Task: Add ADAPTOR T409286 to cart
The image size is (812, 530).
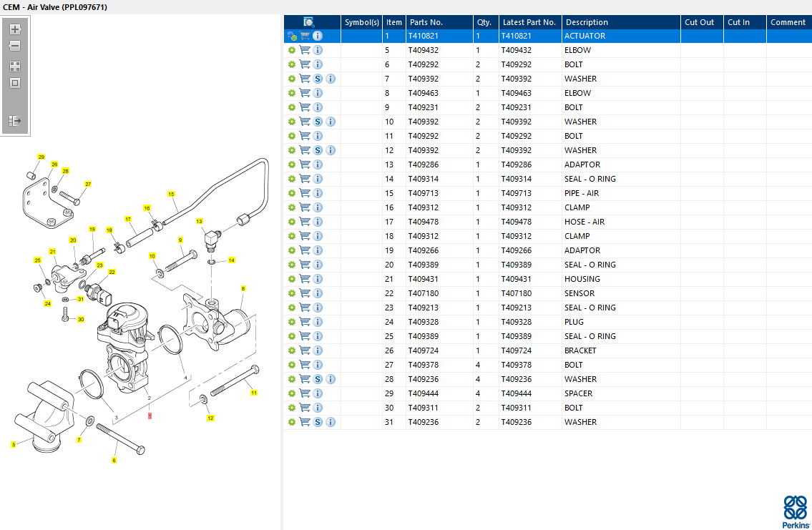Action: [x=305, y=165]
